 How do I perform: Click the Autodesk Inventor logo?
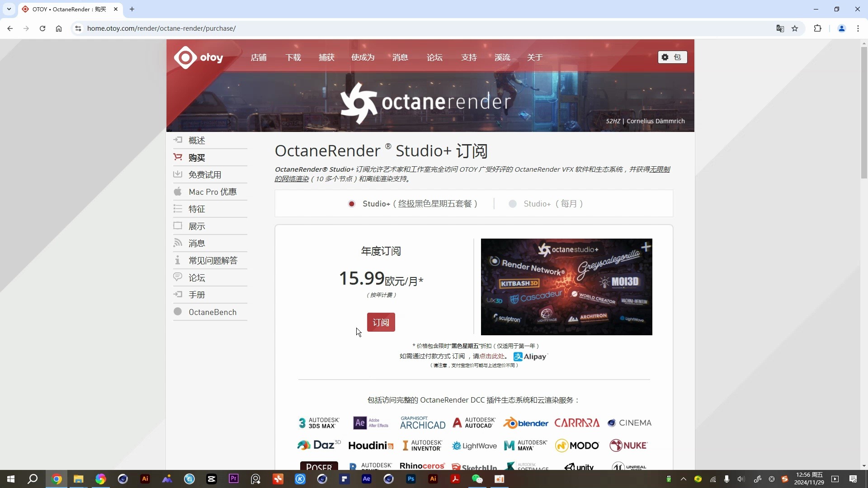[x=422, y=446]
